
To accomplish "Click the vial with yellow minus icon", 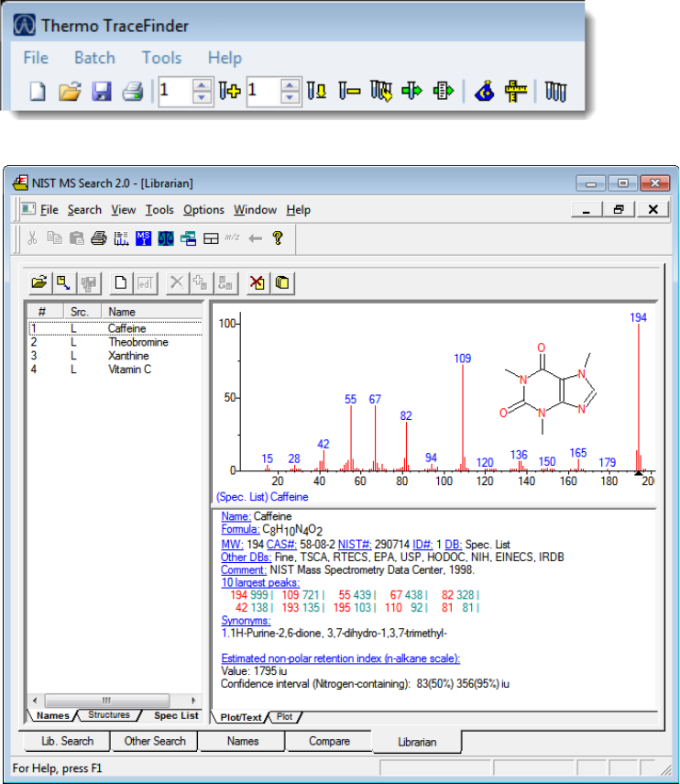I will pos(349,91).
